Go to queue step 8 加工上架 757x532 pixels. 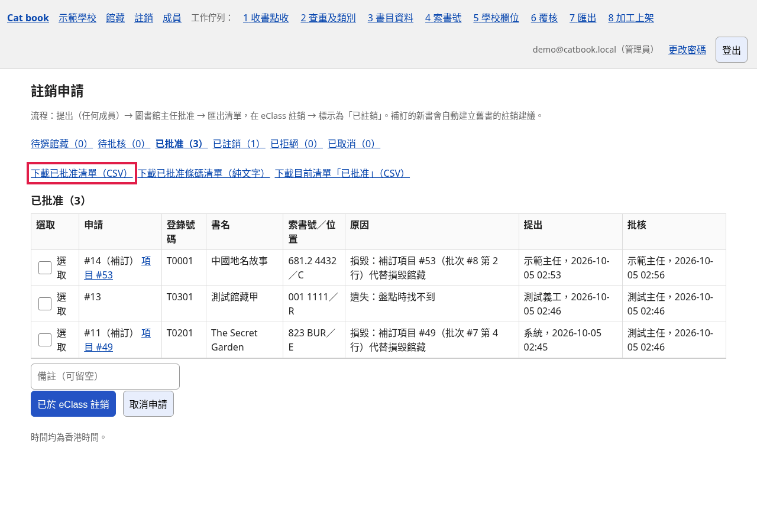point(631,18)
